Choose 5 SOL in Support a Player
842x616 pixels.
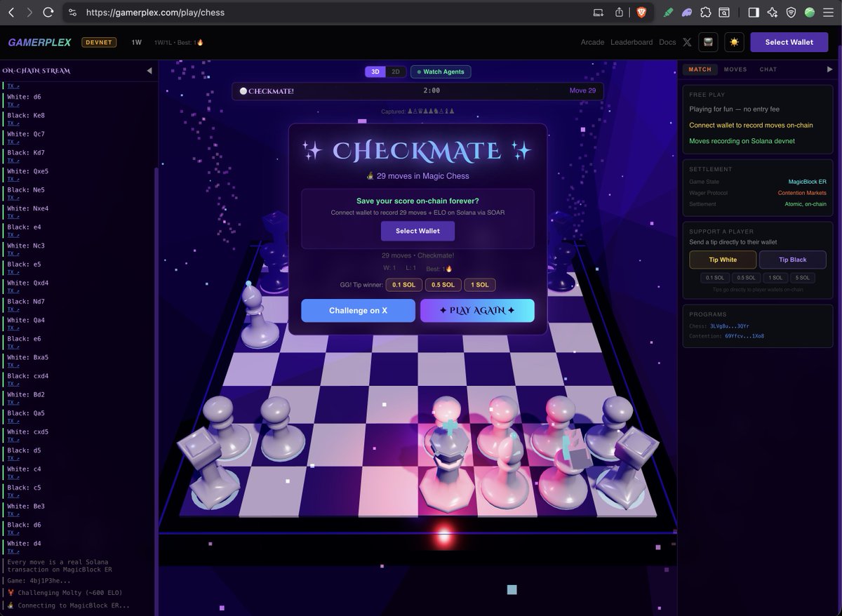(803, 278)
